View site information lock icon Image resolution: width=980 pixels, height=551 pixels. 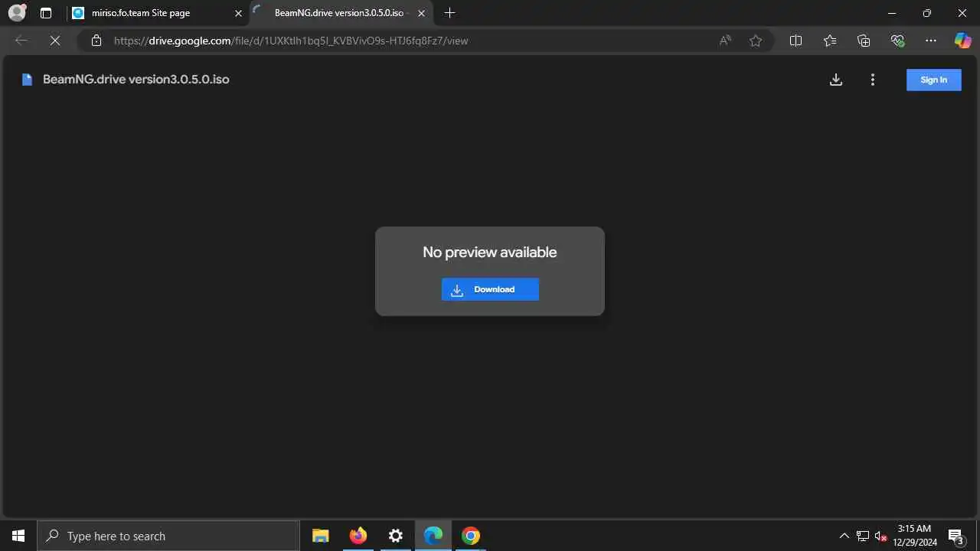(96, 41)
